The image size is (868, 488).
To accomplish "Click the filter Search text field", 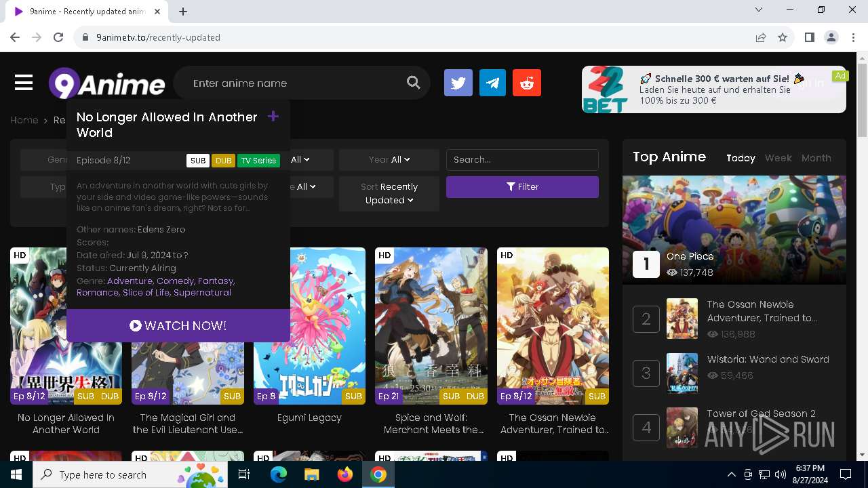I will pos(522,160).
